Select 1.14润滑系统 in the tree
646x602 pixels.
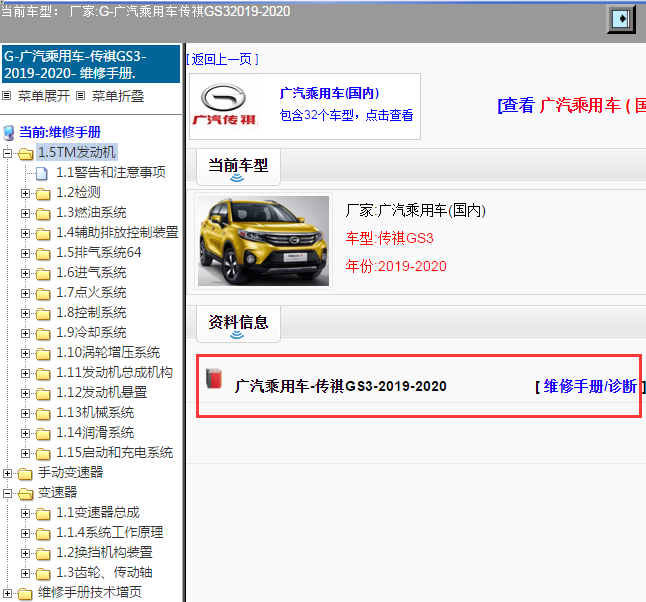point(95,433)
